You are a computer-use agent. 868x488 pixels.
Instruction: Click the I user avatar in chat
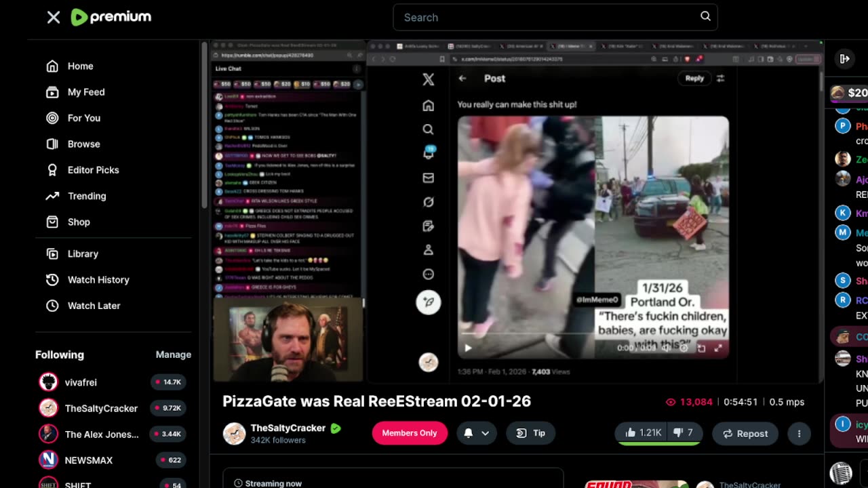(x=842, y=424)
